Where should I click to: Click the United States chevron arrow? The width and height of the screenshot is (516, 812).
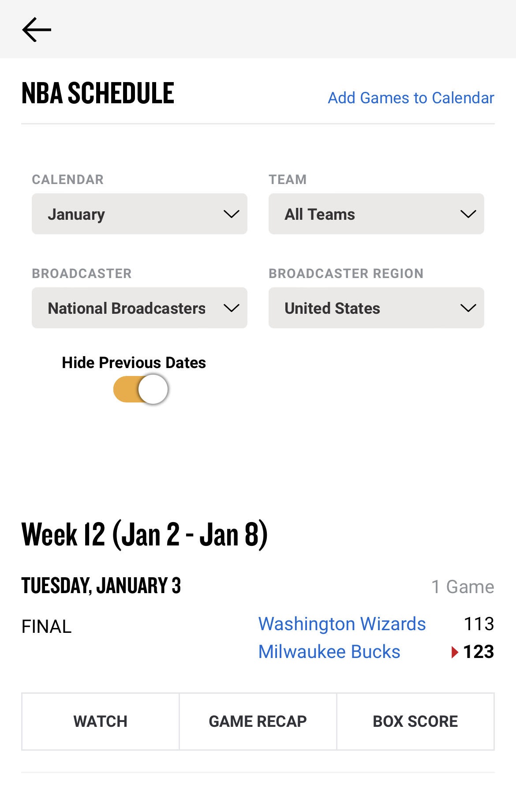468,308
